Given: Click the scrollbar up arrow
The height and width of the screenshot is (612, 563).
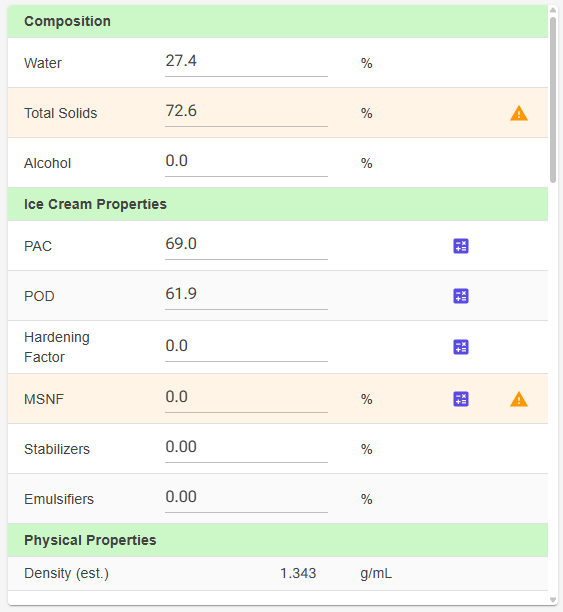Looking at the screenshot, I should (553, 10).
